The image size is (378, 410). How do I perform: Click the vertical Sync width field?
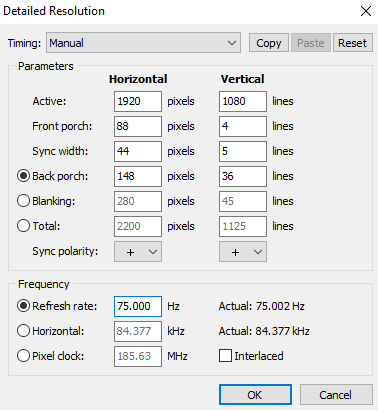click(x=243, y=151)
